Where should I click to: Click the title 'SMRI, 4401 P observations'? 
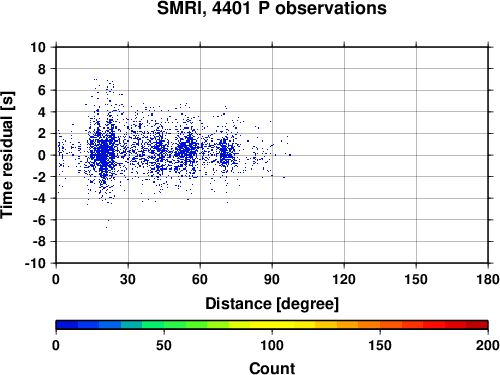pos(271,8)
